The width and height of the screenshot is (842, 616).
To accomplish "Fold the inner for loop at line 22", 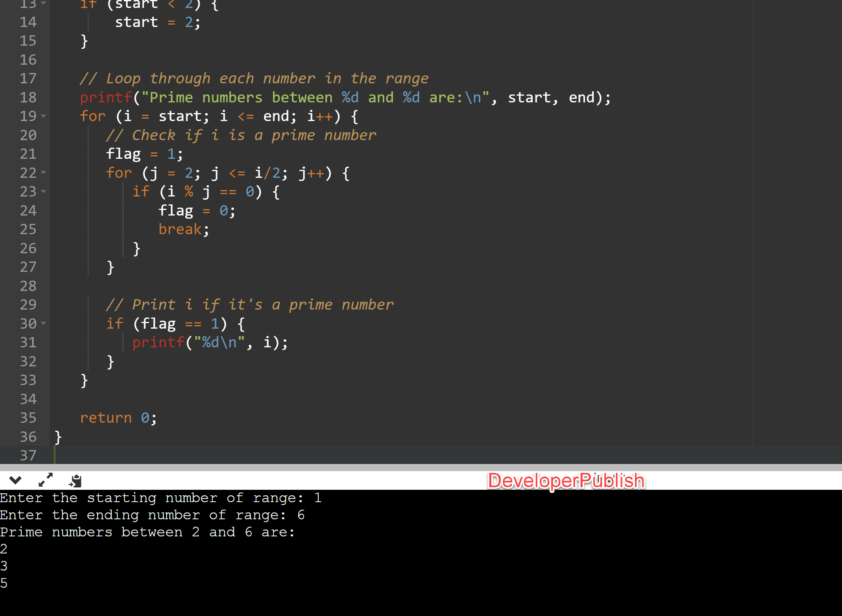I will [44, 172].
